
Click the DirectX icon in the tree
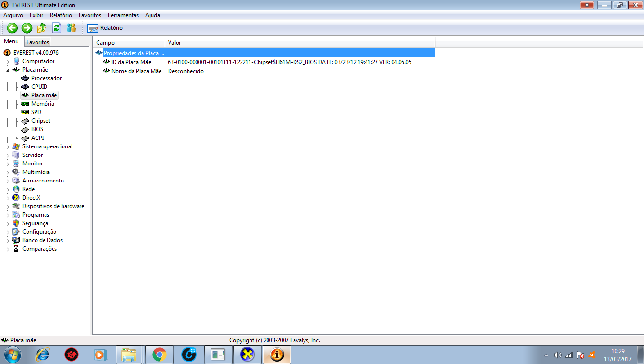click(16, 198)
